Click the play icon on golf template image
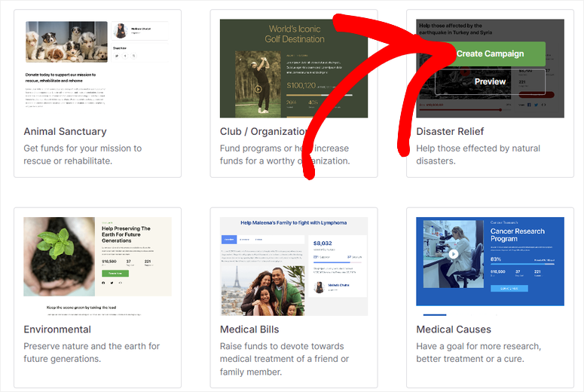 [x=258, y=89]
